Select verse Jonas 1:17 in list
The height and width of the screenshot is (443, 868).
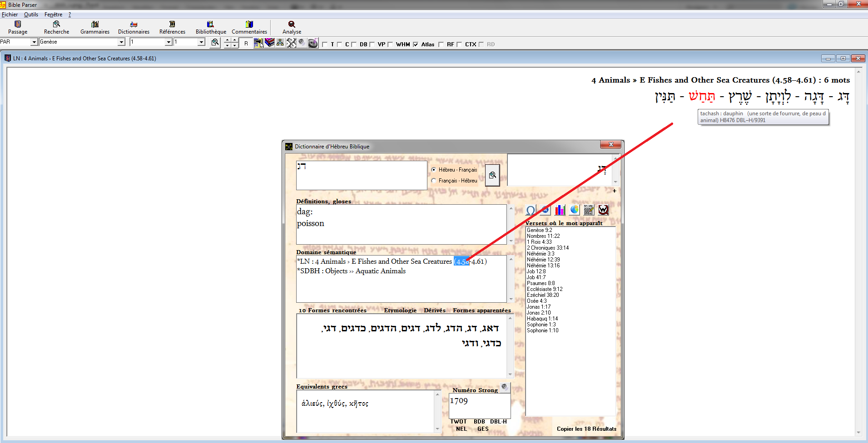coord(539,307)
